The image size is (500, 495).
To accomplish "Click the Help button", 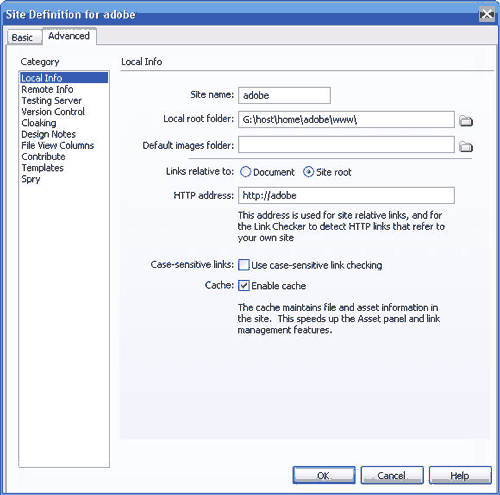I will click(460, 475).
